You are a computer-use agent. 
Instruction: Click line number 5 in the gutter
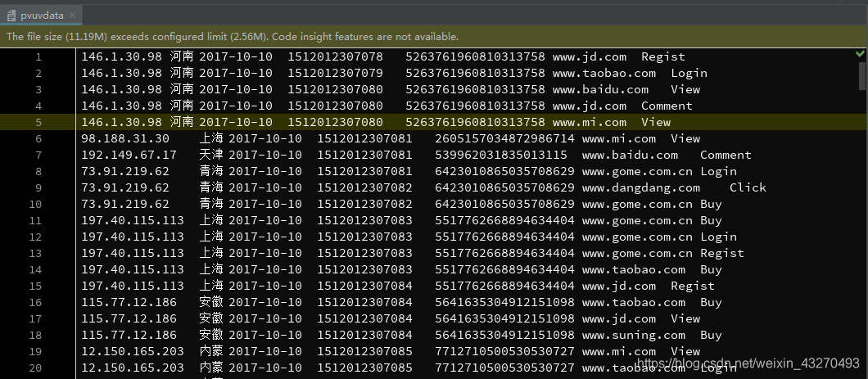(x=38, y=122)
